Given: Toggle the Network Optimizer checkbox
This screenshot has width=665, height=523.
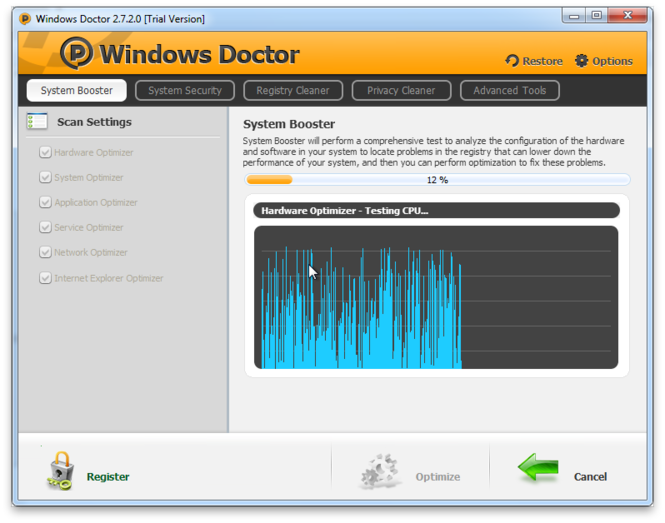Looking at the screenshot, I should (x=45, y=252).
